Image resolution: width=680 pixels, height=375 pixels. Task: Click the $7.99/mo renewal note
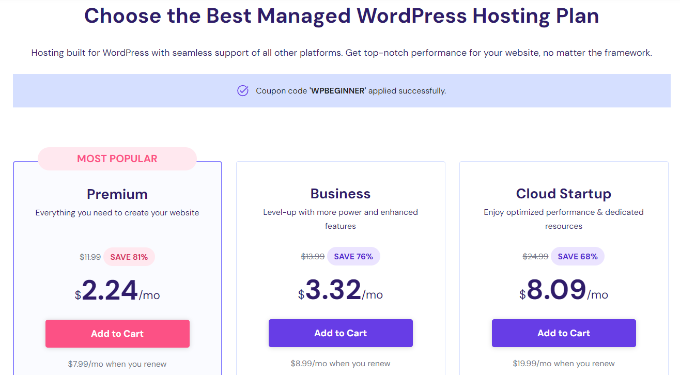click(x=117, y=364)
